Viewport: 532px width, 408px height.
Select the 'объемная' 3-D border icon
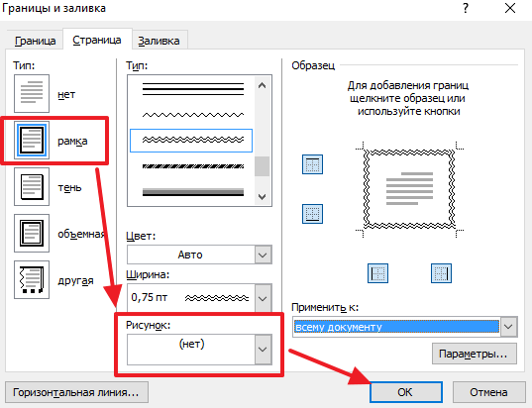point(32,233)
